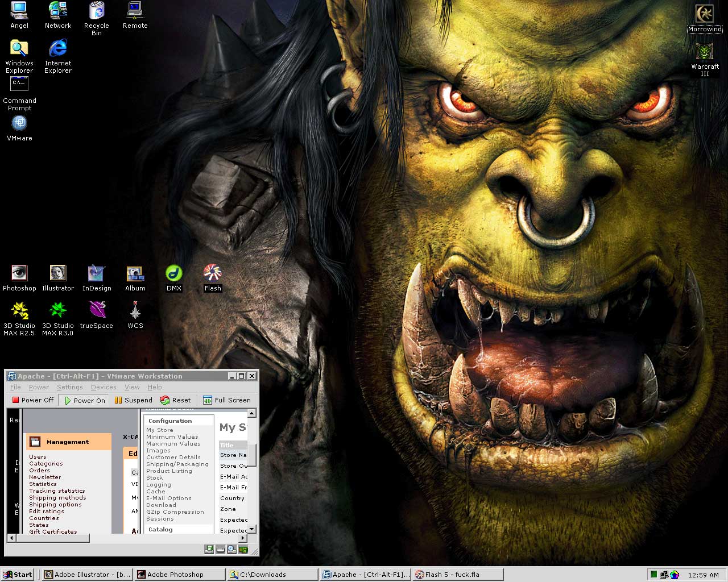Select the Morrowind game shortcut
Viewport: 728px width, 582px height.
(705, 19)
